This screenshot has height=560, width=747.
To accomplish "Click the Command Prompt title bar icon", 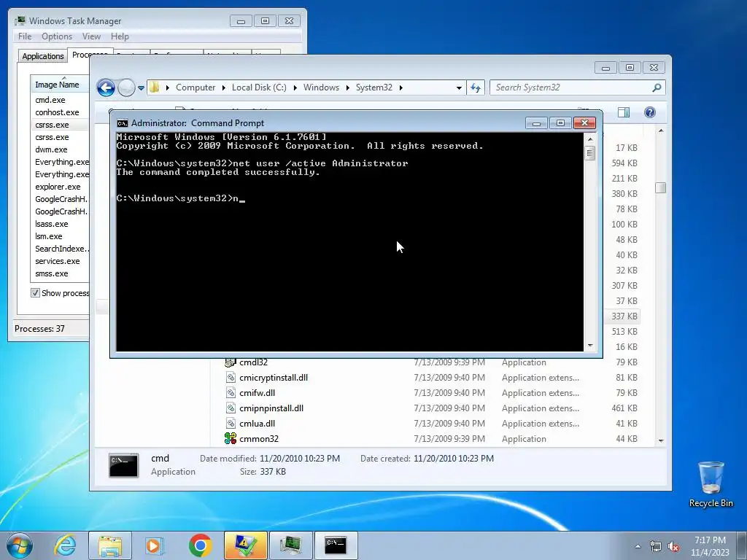I will pyautogui.click(x=123, y=123).
